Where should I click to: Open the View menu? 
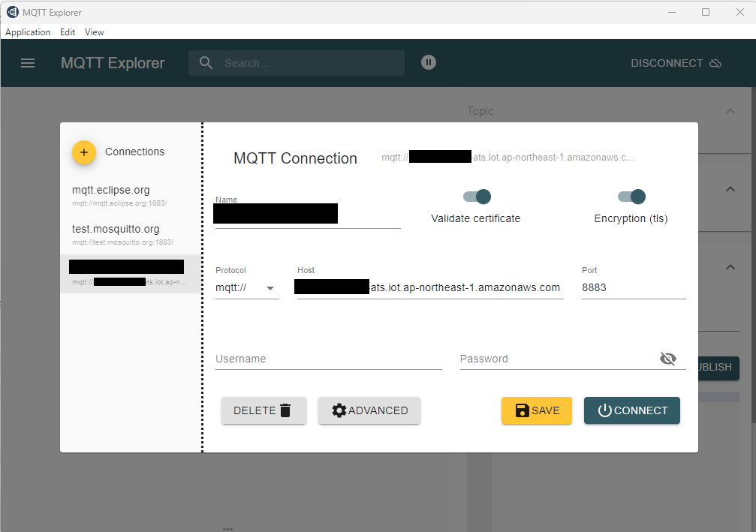(94, 32)
